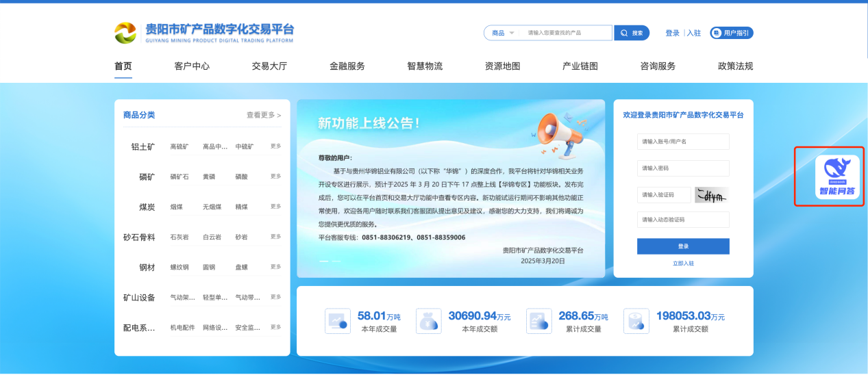The width and height of the screenshot is (868, 375).
Task: Open 智慧物流 in navigation
Action: tap(425, 66)
